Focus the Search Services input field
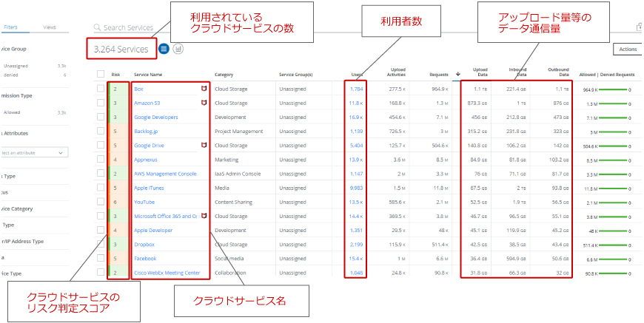 pos(128,27)
